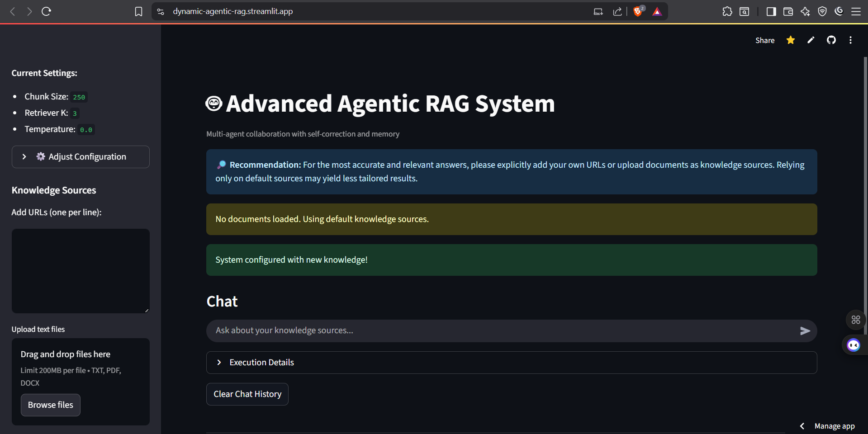Viewport: 868px width, 434px height.
Task: Open Leo AI sparkle icon
Action: point(805,11)
